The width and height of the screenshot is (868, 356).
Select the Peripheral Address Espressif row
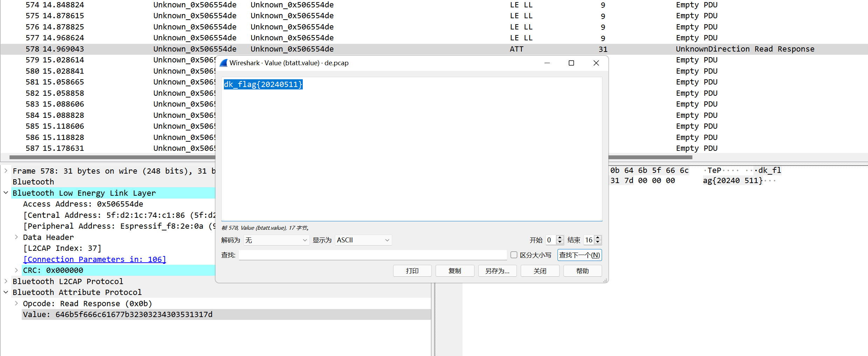pos(119,226)
